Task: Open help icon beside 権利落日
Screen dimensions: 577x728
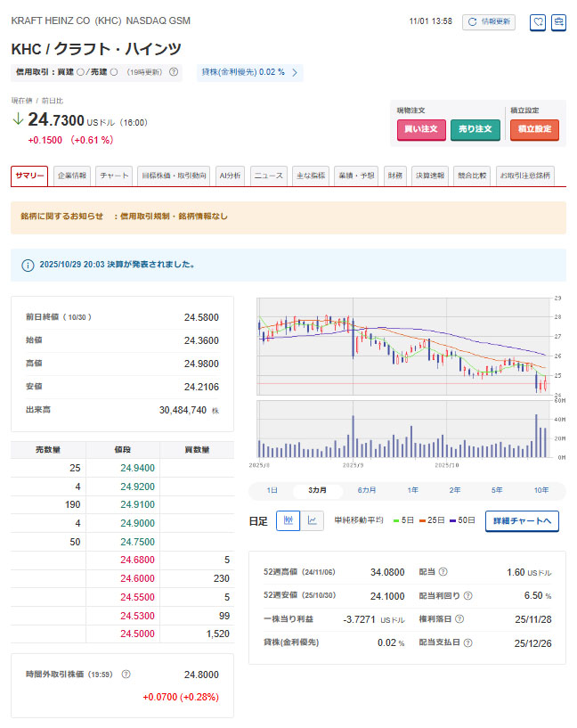Action: (459, 619)
